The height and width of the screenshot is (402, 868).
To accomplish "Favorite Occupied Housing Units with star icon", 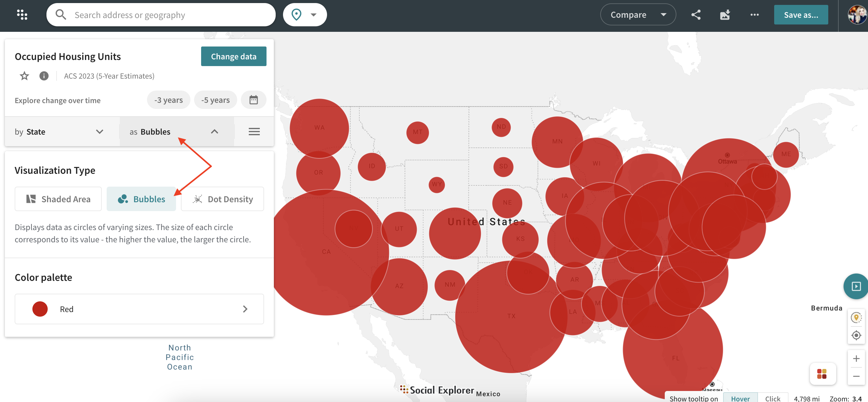I will (24, 76).
